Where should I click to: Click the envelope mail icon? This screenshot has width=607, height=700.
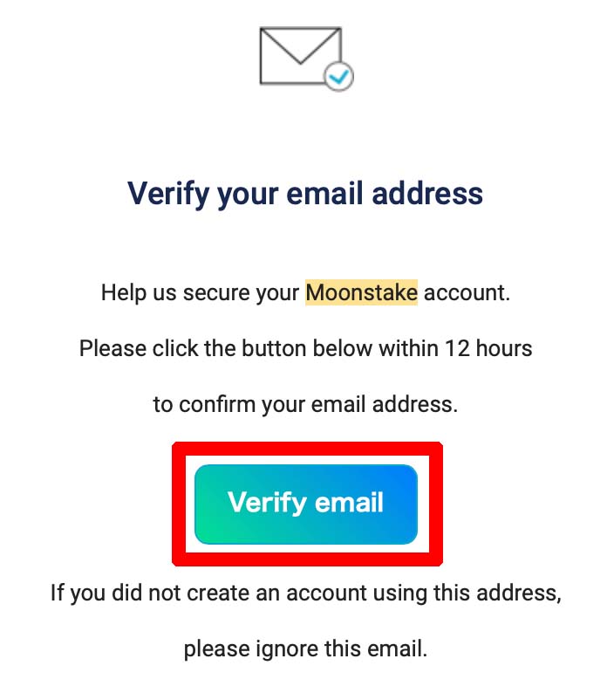pos(301,56)
